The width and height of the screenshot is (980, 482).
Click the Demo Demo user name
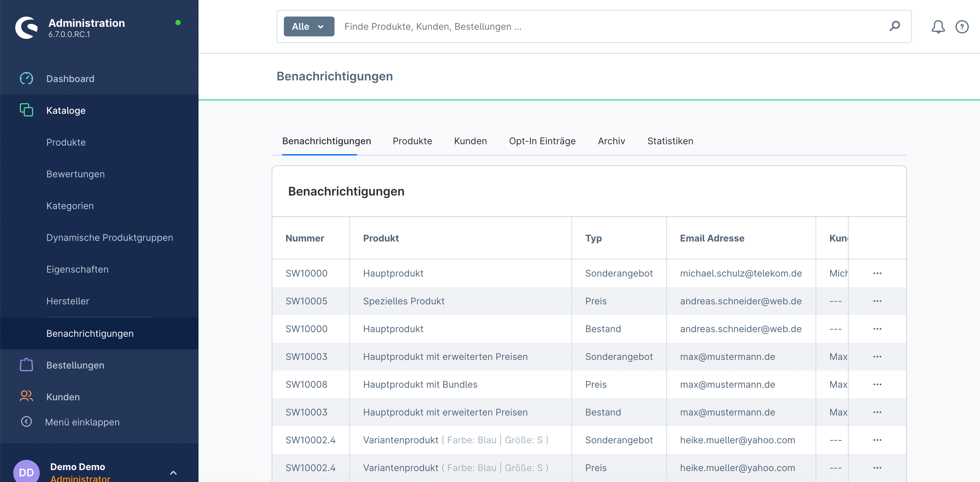coord(78,466)
